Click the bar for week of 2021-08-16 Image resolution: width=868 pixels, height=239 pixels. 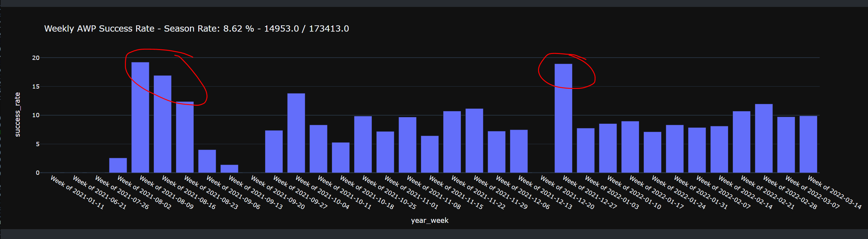coord(162,124)
